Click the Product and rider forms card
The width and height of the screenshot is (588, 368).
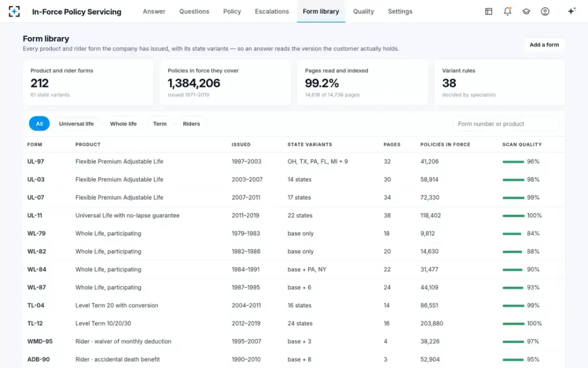[88, 82]
